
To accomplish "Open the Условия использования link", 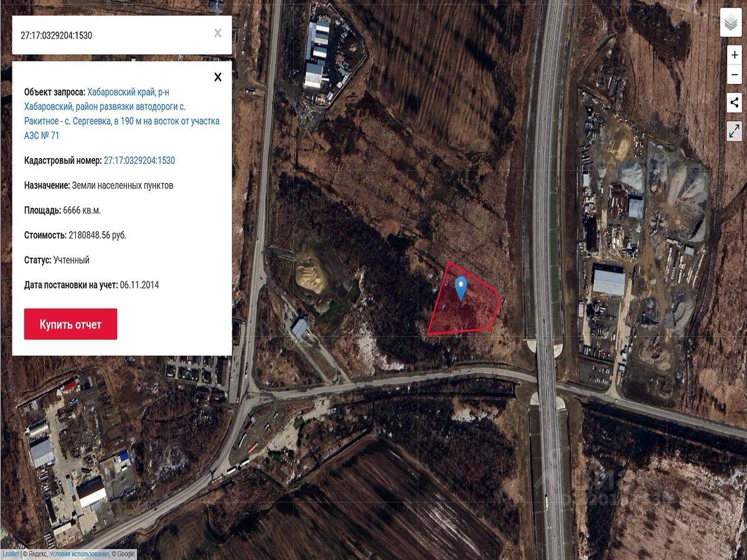I will [79, 554].
